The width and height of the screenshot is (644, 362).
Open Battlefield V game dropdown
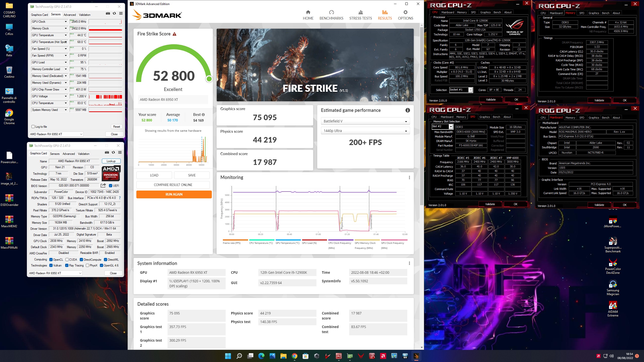tap(365, 121)
